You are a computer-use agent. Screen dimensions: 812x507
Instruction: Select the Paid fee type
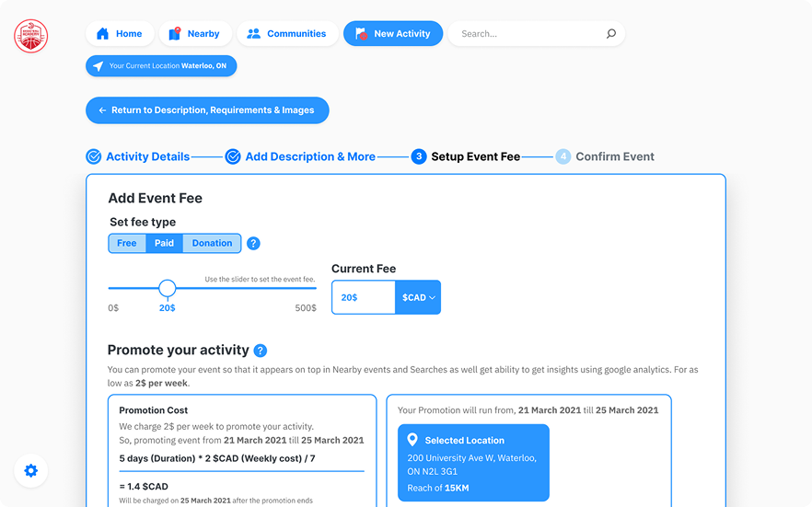tap(164, 244)
